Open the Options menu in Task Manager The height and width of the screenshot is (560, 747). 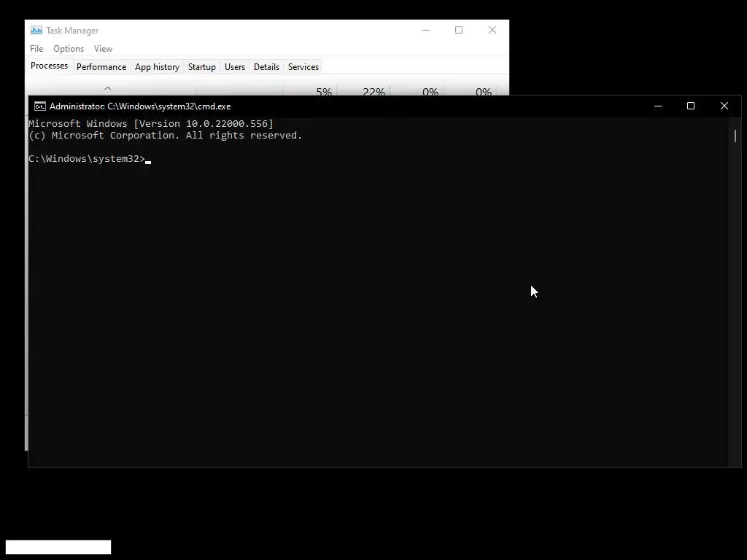(69, 49)
